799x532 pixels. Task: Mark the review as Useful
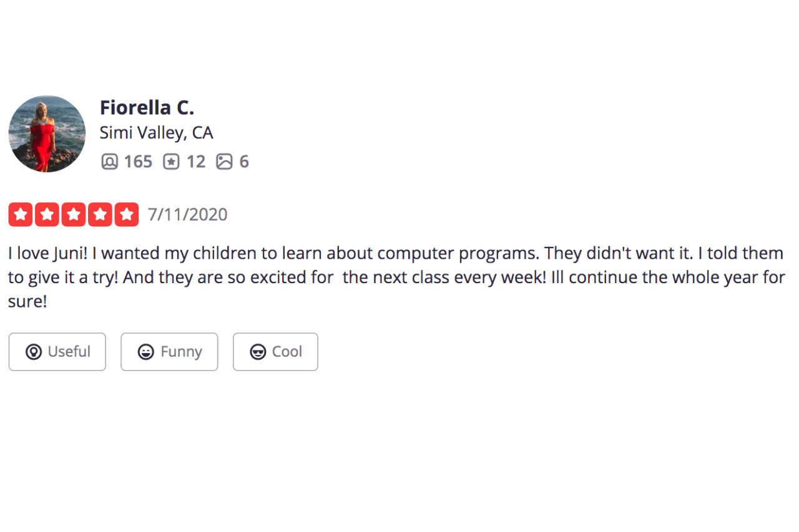(x=57, y=352)
